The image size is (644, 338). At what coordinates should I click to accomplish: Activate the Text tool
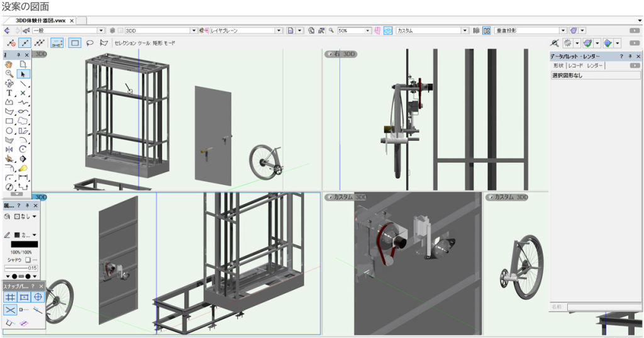tap(9, 93)
